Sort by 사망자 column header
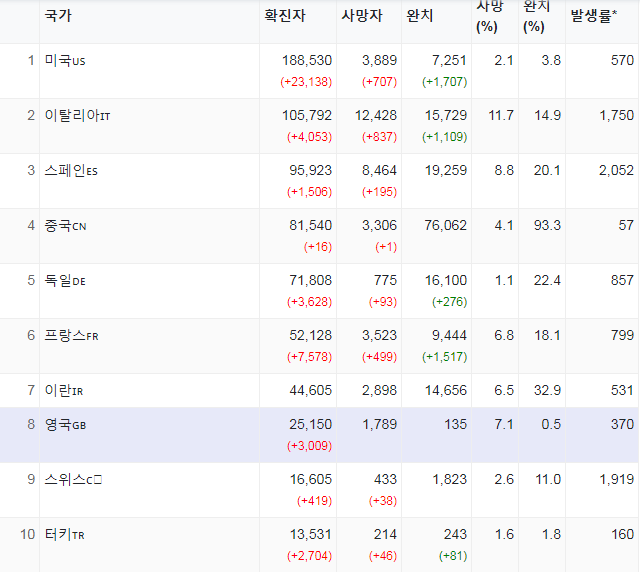 pyautogui.click(x=362, y=16)
